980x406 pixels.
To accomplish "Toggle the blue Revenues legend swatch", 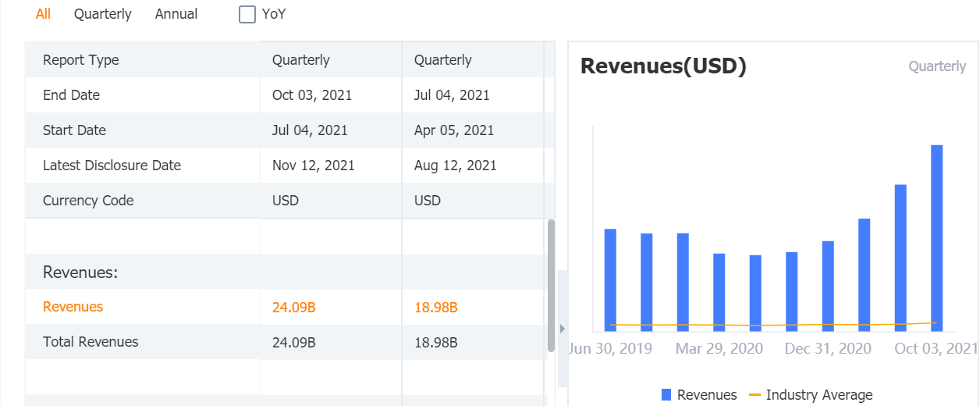I will (x=666, y=395).
